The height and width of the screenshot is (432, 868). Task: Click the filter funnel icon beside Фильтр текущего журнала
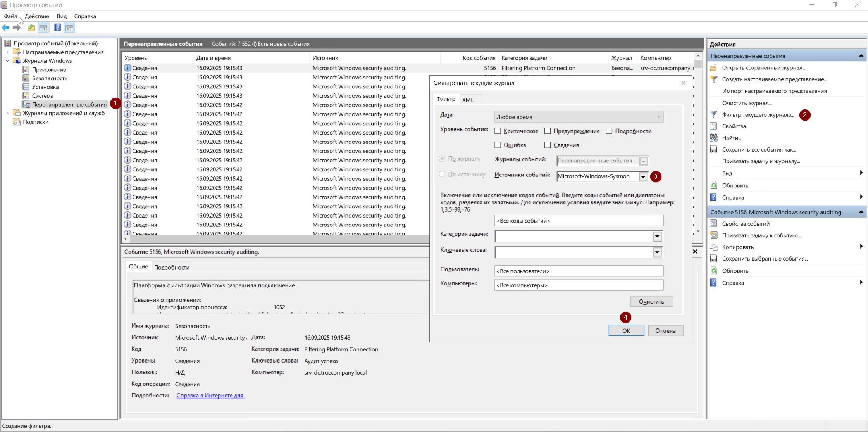coord(714,114)
